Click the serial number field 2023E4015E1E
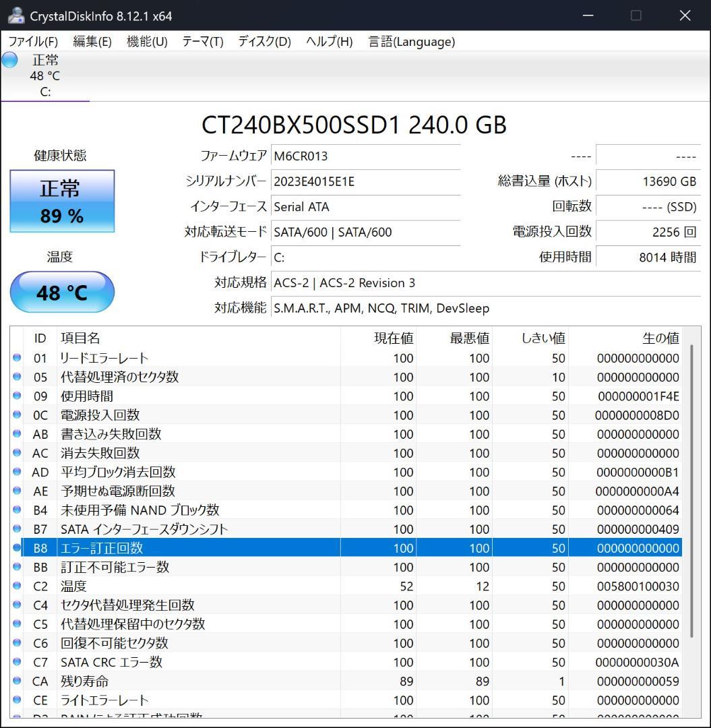 click(366, 181)
